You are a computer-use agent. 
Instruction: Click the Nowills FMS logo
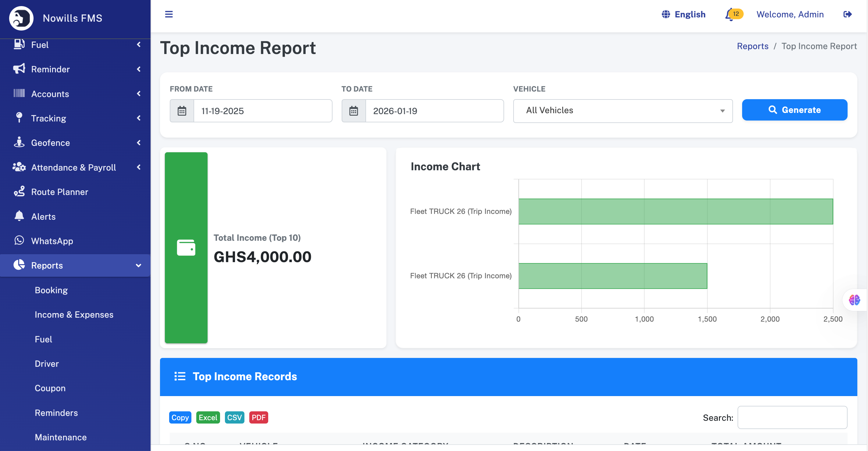[x=21, y=18]
